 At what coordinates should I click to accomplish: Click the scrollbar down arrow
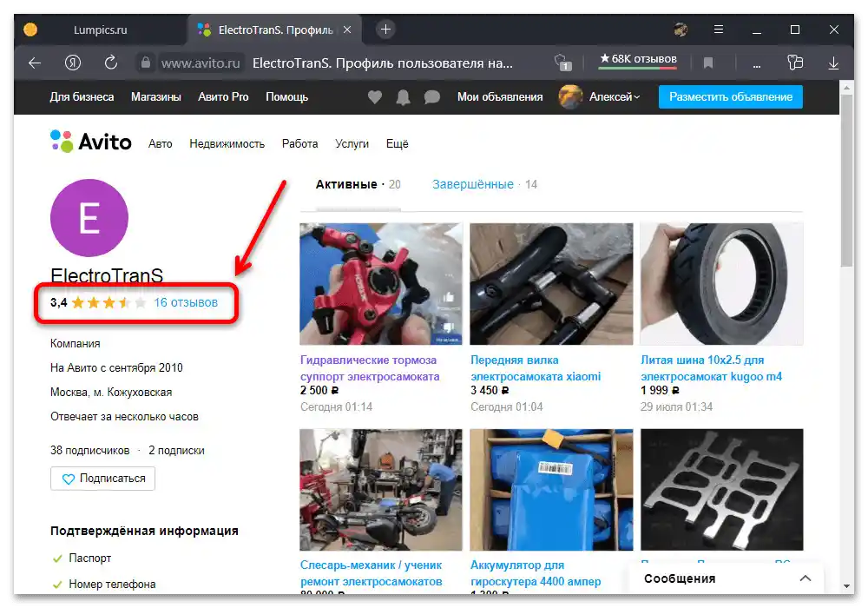pyautogui.click(x=846, y=585)
